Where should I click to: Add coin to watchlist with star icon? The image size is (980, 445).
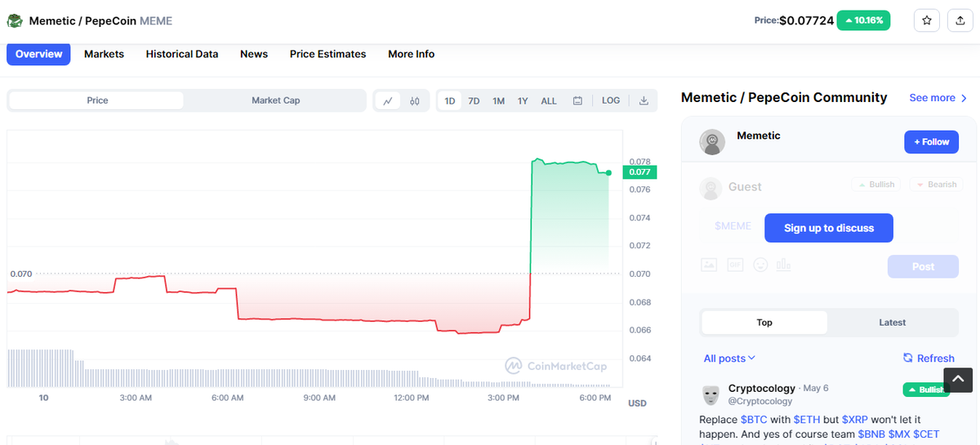[927, 20]
